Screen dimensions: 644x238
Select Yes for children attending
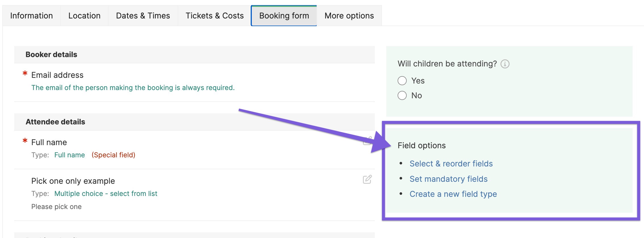(x=402, y=81)
